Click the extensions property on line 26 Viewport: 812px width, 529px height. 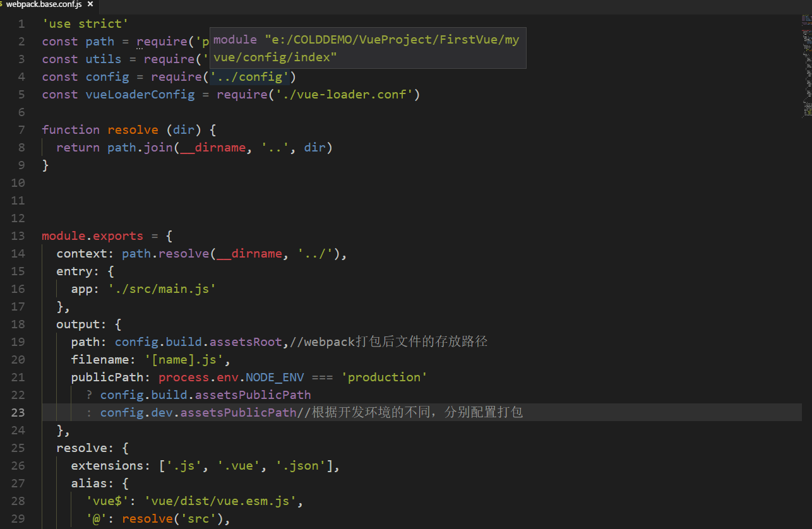pos(107,465)
